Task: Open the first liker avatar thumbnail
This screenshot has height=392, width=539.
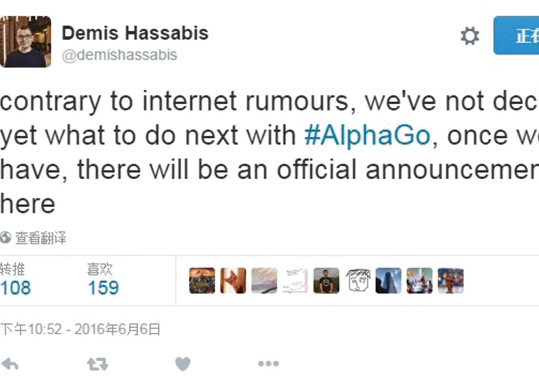Action: tap(202, 280)
